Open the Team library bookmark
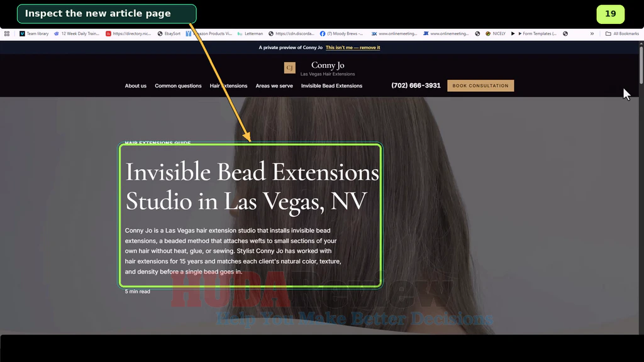 (x=34, y=34)
